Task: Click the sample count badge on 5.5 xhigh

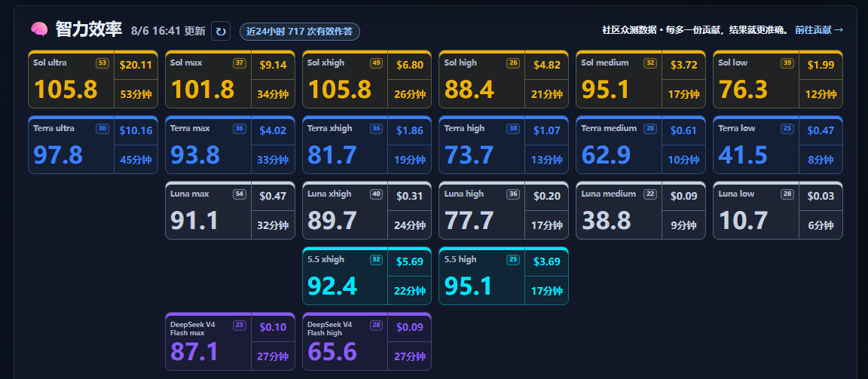Action: tap(377, 260)
